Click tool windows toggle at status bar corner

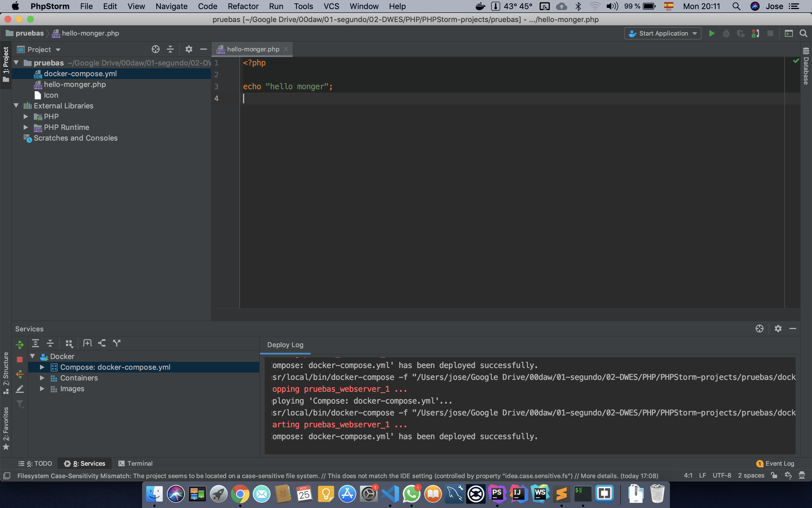(x=7, y=476)
